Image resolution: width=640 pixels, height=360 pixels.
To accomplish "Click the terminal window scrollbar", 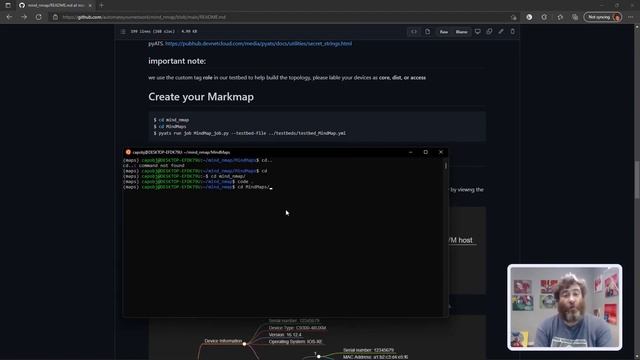I will coord(446,165).
